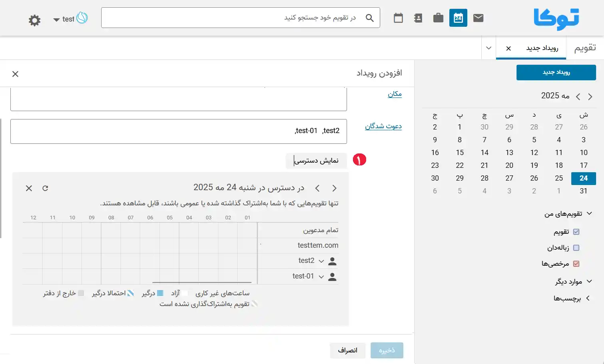Screen dimensions: 604x364
Task: Click the 'احتمالا درگیر' legend swatch
Action: (x=131, y=293)
